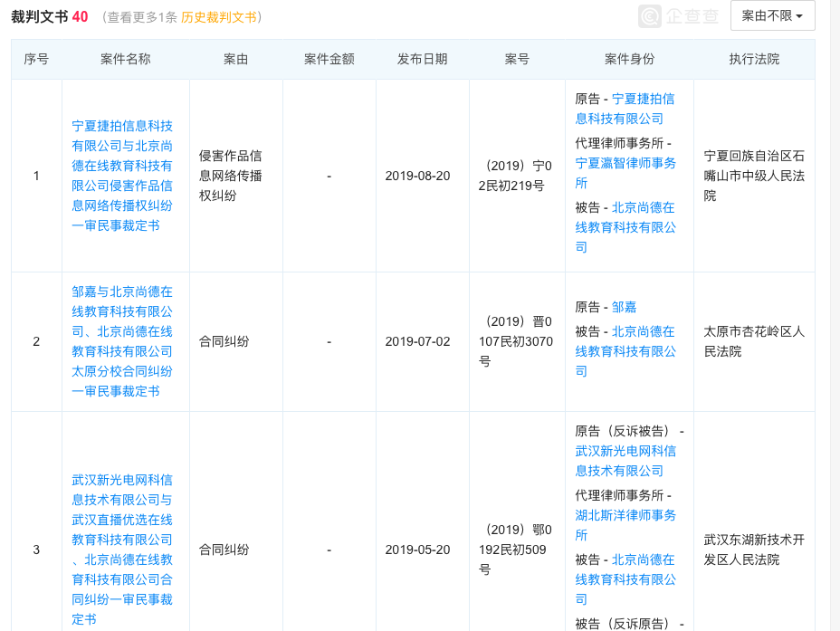Viewport: 840px width, 631px height.
Task: Open defendant 北京尚德在线教育科技有限公司 in row 3
Action: click(x=625, y=579)
